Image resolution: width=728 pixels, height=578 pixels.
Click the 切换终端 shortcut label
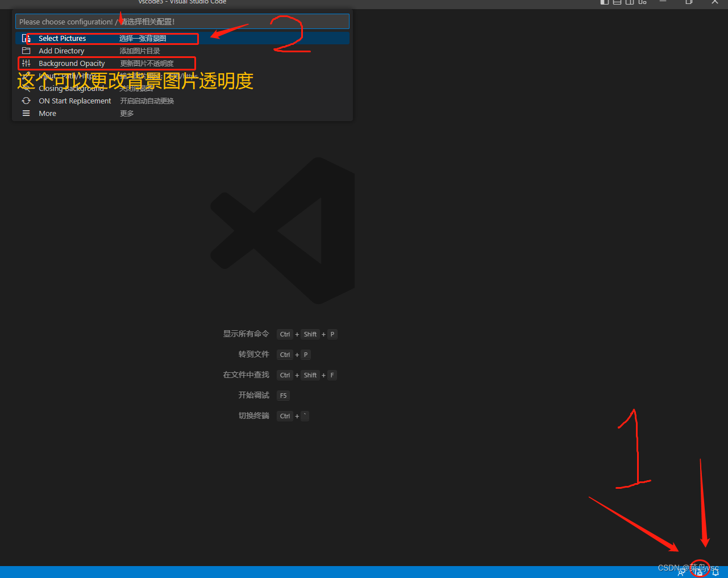pos(253,415)
